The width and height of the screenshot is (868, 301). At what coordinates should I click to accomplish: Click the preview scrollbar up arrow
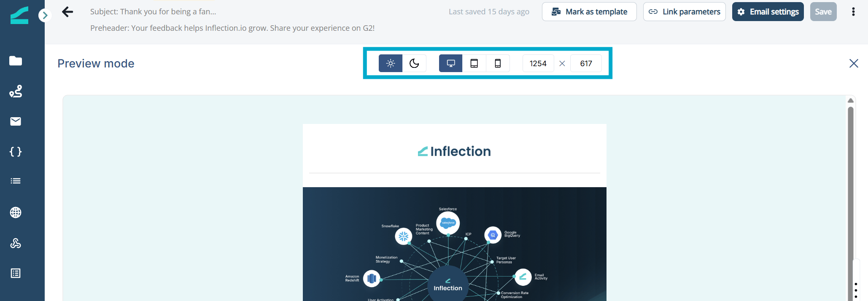pyautogui.click(x=851, y=100)
